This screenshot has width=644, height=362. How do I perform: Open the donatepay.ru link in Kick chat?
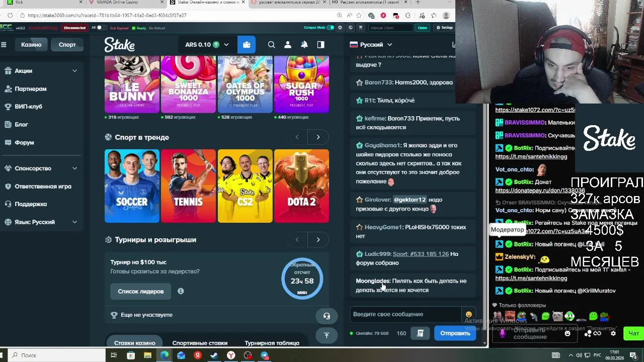click(540, 191)
